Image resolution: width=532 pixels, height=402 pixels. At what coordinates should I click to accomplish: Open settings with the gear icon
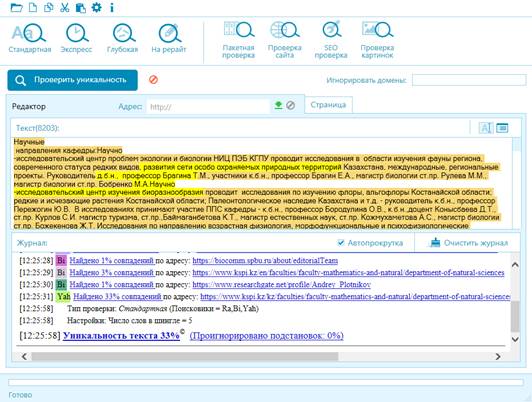click(96, 7)
